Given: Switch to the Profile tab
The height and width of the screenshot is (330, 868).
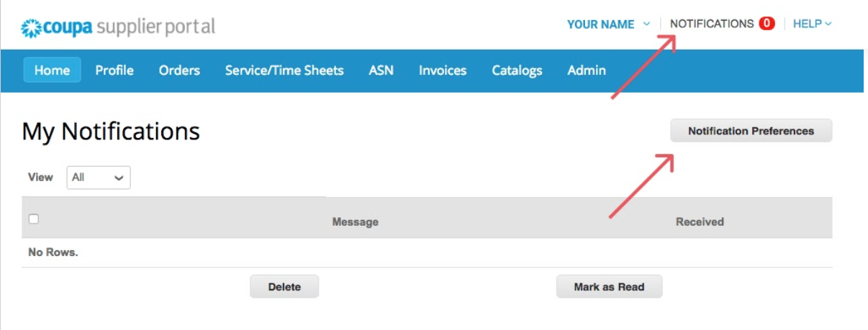Looking at the screenshot, I should tap(114, 70).
